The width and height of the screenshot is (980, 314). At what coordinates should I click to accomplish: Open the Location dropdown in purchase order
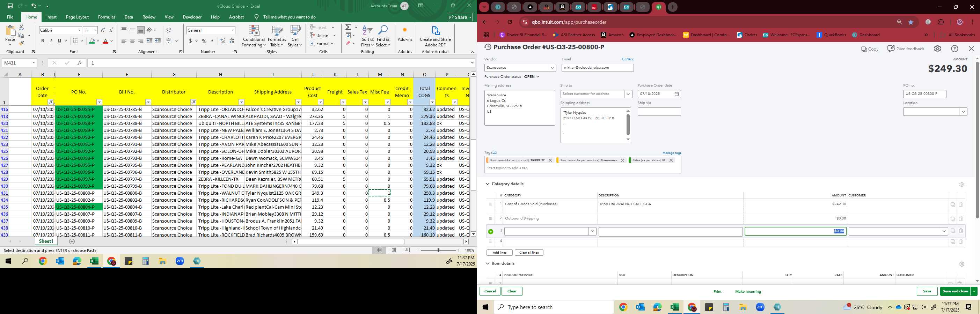[x=963, y=112]
